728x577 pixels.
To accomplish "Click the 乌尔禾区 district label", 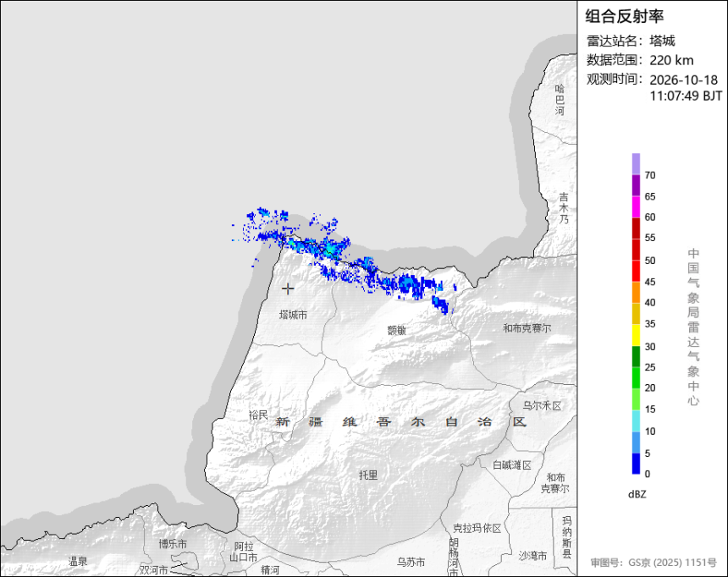I will click(x=543, y=406).
